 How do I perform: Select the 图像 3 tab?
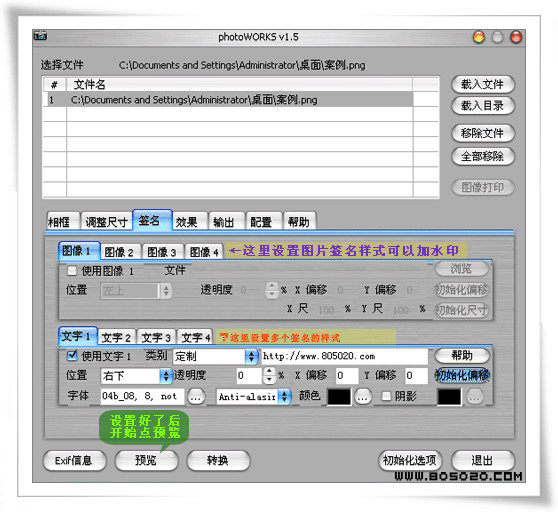tap(162, 252)
